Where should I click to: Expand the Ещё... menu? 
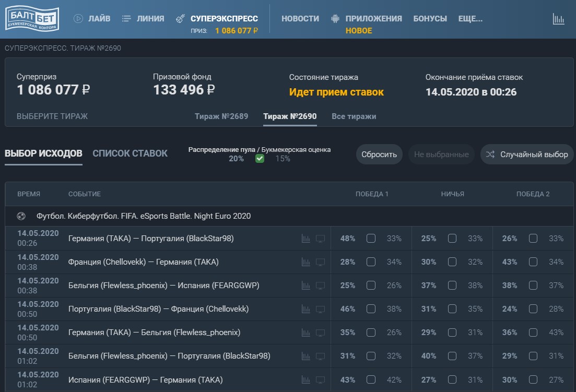click(470, 19)
